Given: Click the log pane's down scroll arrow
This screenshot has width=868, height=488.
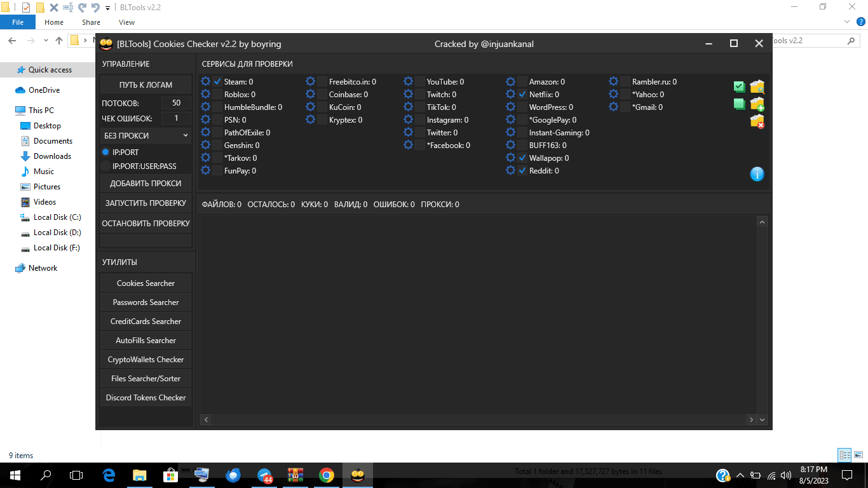Looking at the screenshot, I should coord(763,420).
